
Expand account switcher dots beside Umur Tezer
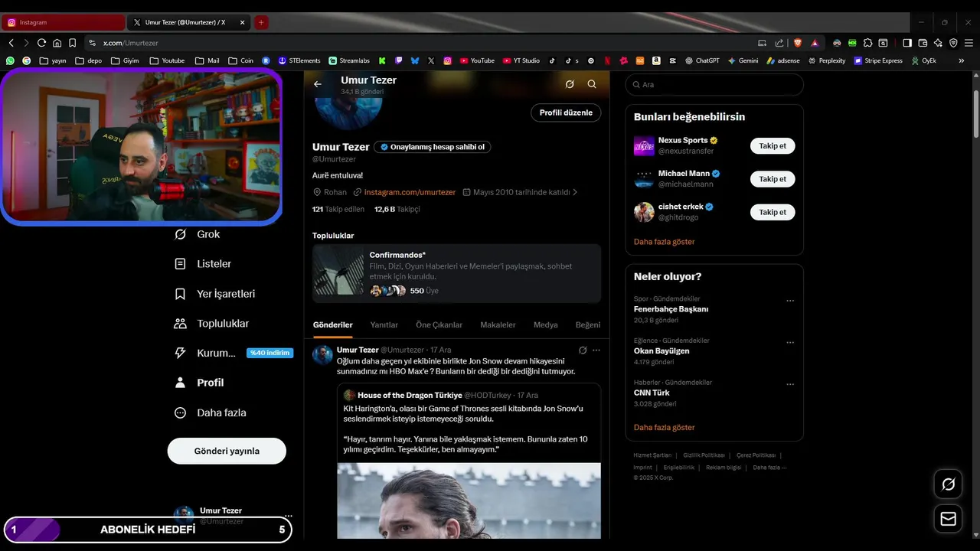[288, 516]
